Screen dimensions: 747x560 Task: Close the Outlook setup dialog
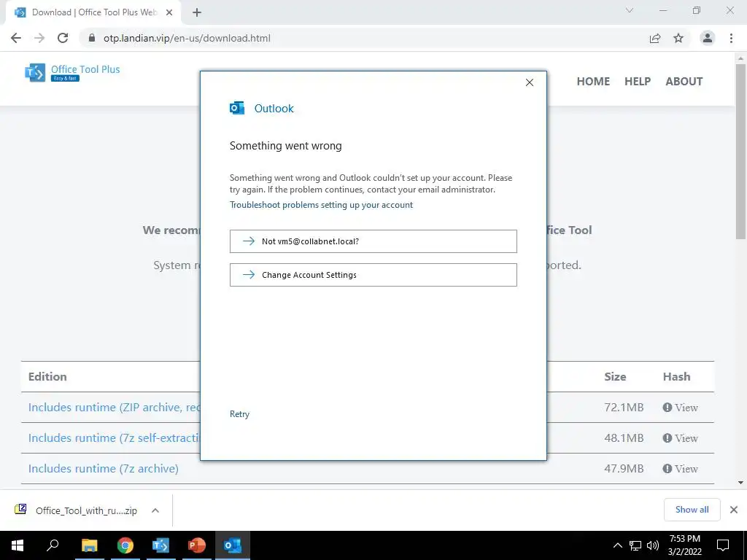tap(530, 82)
